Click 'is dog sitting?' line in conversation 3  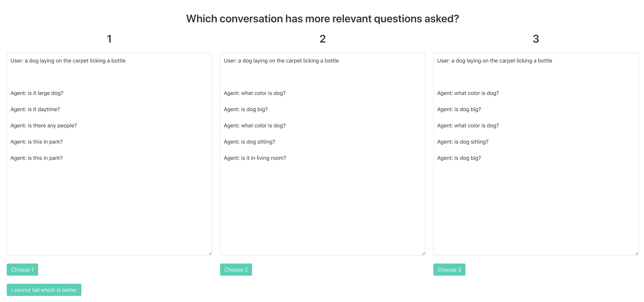[463, 142]
